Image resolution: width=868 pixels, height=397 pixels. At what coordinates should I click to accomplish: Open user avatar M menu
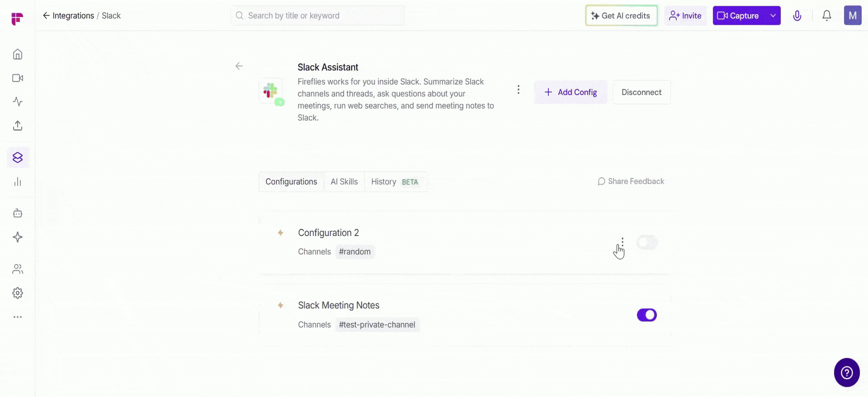[853, 16]
